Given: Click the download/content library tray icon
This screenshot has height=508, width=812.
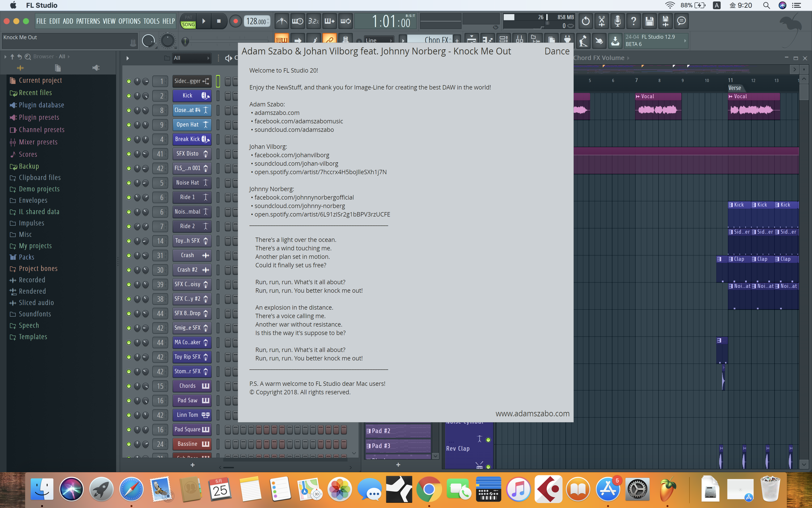Looking at the screenshot, I should (x=615, y=41).
